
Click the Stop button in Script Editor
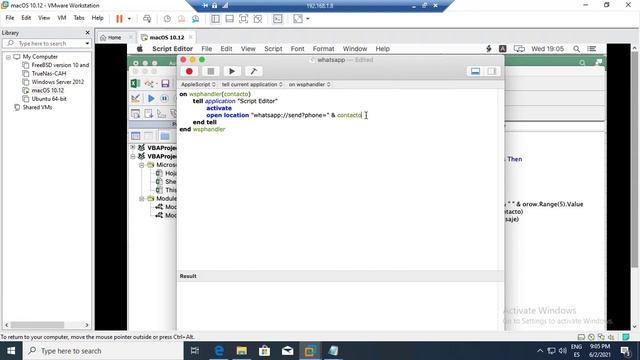211,71
